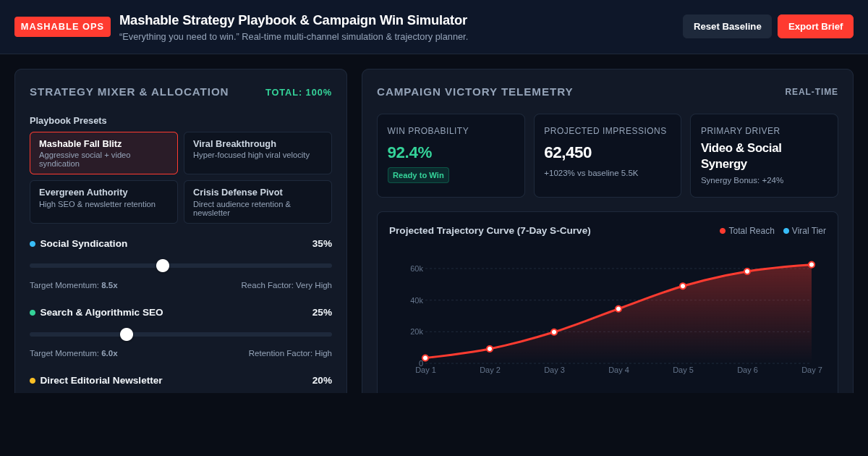Click Retention Factor: High text

(290, 353)
